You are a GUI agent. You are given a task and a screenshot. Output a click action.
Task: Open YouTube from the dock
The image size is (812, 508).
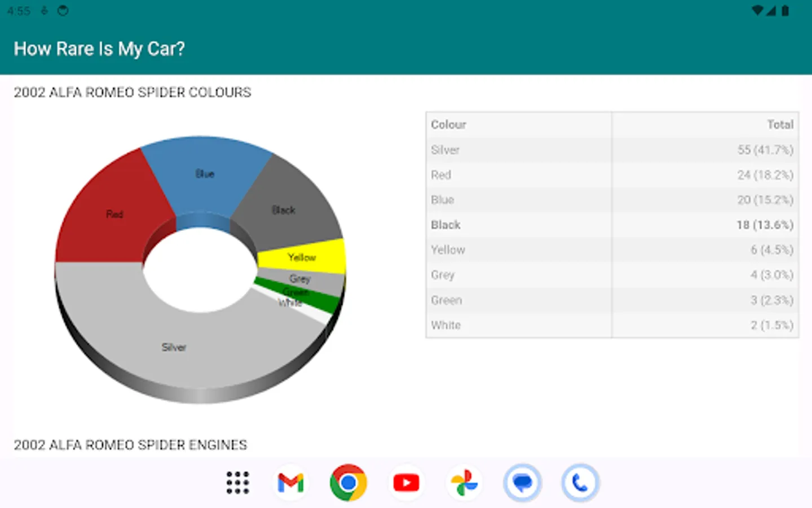click(x=407, y=483)
